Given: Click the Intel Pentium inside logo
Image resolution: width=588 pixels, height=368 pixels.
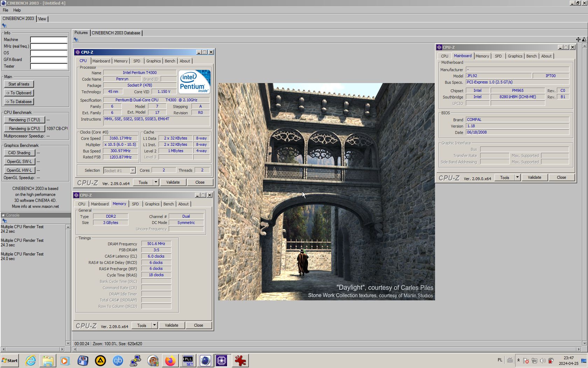Looking at the screenshot, I should coord(195,82).
